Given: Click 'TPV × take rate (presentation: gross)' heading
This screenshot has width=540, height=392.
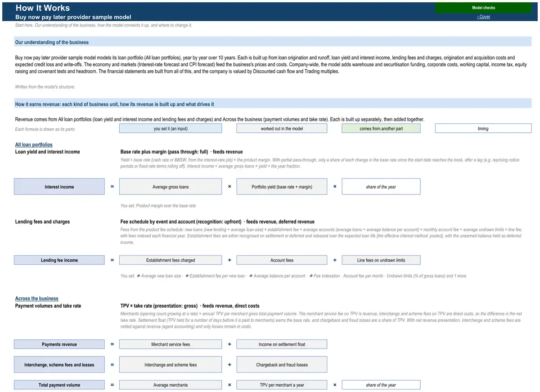Looking at the screenshot, I should pos(159,306).
